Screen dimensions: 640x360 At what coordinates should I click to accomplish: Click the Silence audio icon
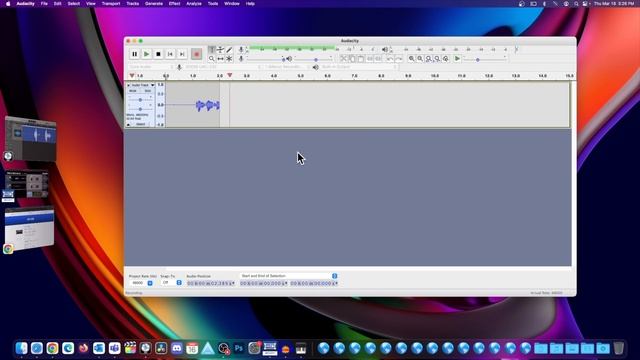[378, 59]
